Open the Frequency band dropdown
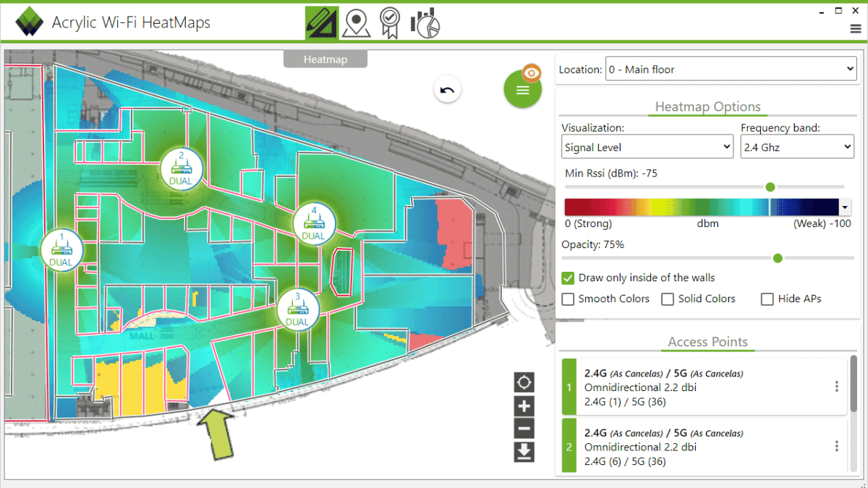This screenshot has height=488, width=868. click(798, 147)
